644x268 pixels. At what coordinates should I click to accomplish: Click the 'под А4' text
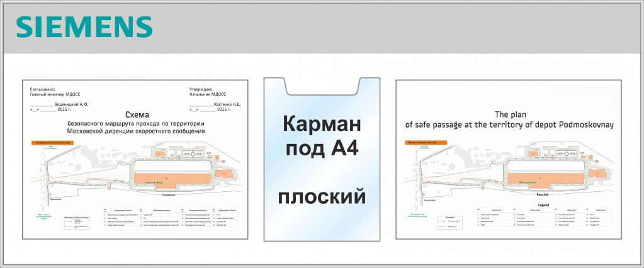[x=322, y=148]
